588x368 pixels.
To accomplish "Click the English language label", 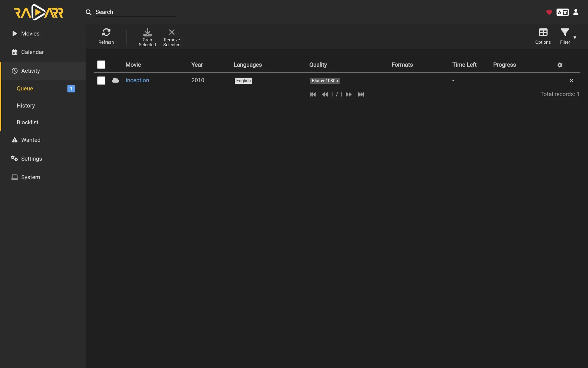I will coord(243,81).
